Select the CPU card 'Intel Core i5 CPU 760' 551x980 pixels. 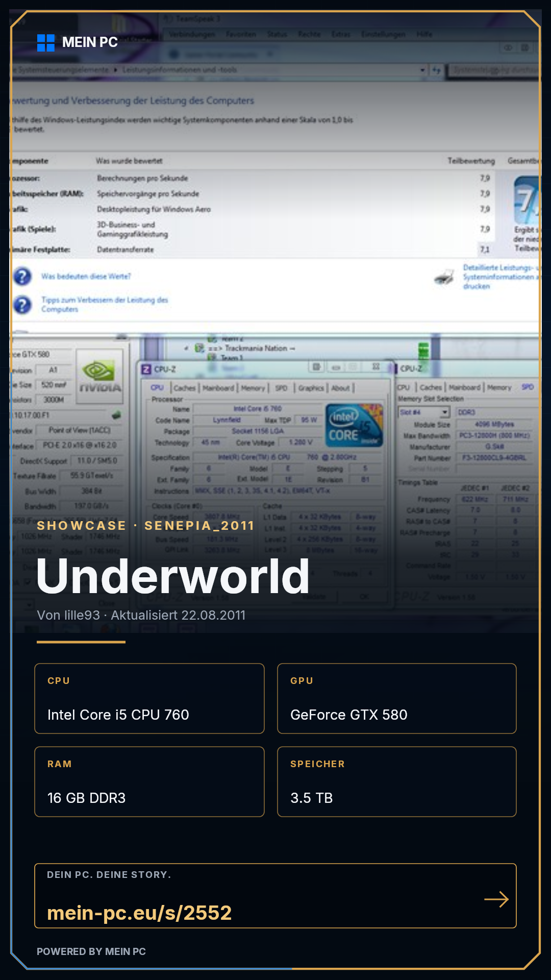(149, 698)
